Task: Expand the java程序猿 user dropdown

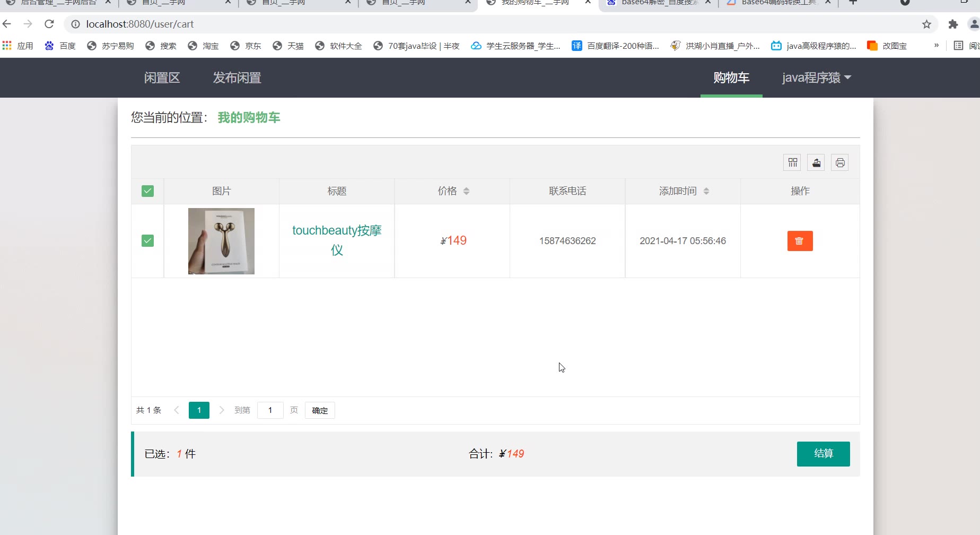Action: 817,77
